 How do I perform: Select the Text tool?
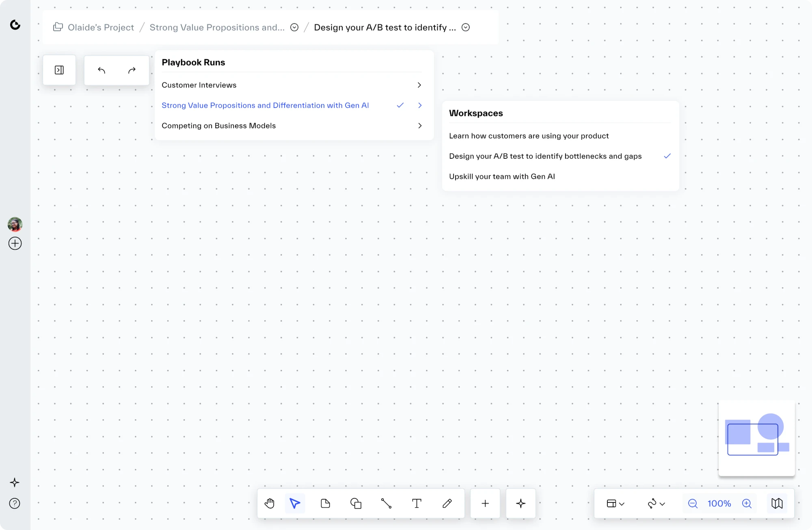[417, 504]
